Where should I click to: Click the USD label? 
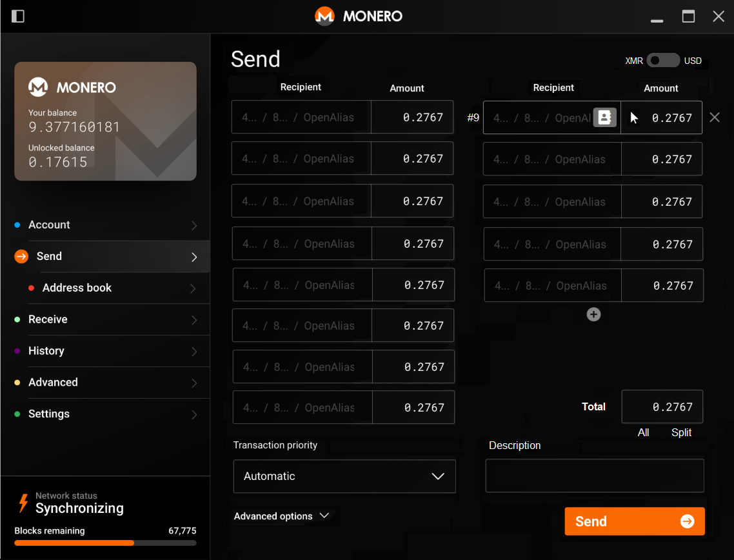coord(693,61)
